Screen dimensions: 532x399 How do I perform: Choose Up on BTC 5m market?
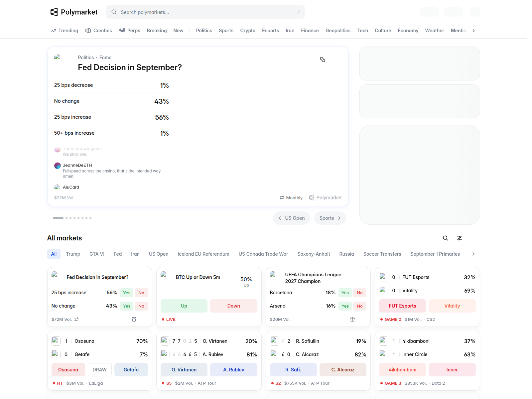[x=184, y=306]
